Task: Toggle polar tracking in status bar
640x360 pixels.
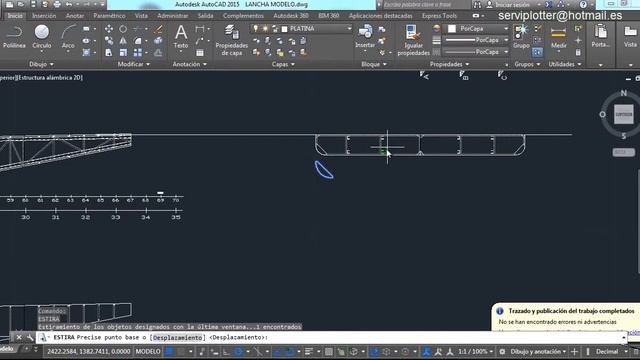Action: click(x=239, y=351)
